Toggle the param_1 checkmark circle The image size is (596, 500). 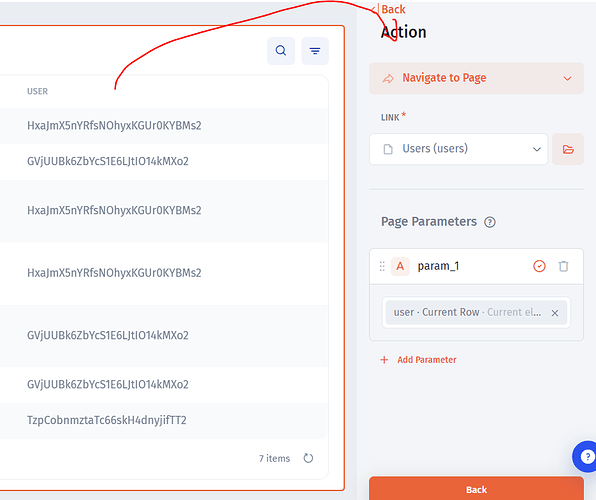[539, 266]
